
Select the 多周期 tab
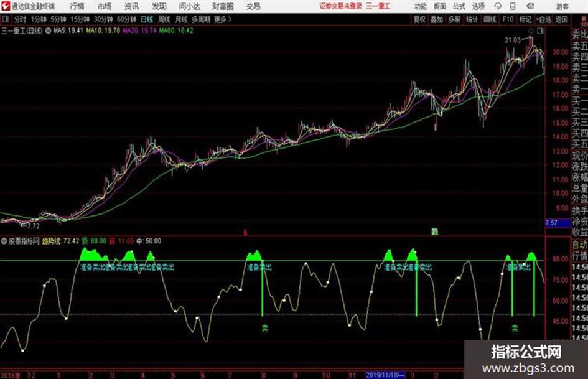(201, 19)
